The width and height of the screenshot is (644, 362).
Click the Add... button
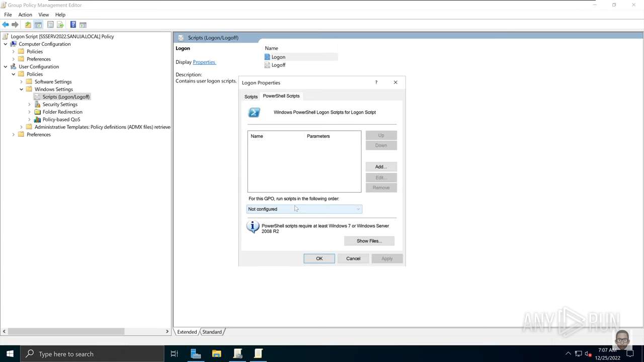(x=381, y=166)
